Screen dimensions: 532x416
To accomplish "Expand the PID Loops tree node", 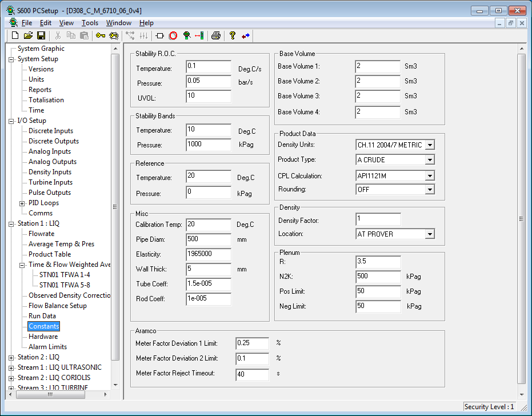I will coord(22,203).
